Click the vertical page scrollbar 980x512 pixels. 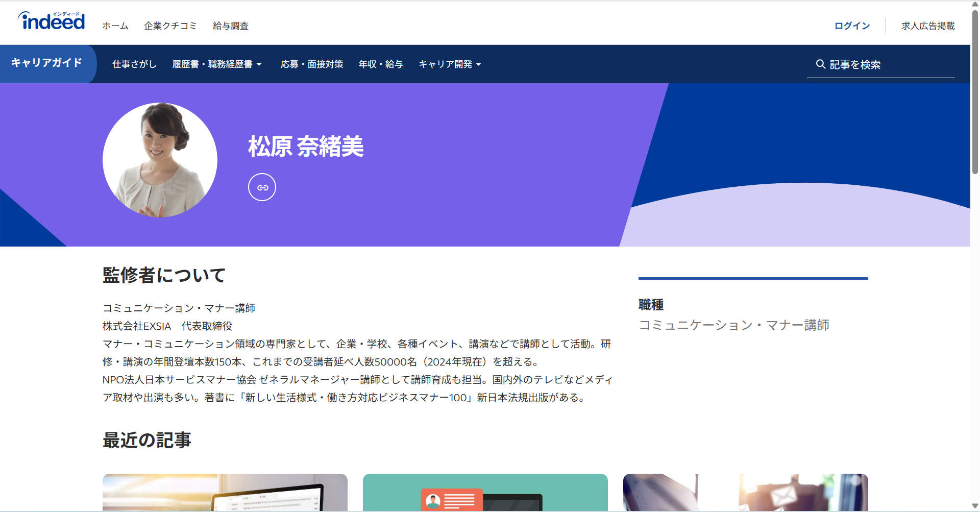click(975, 92)
